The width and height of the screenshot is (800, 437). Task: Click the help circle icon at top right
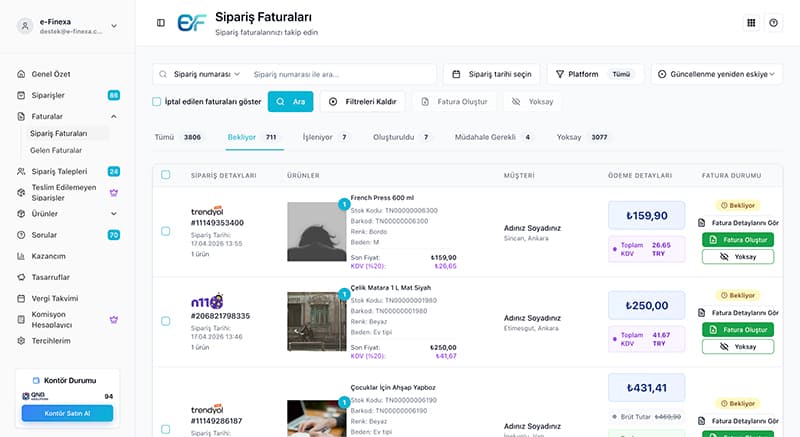pos(773,23)
